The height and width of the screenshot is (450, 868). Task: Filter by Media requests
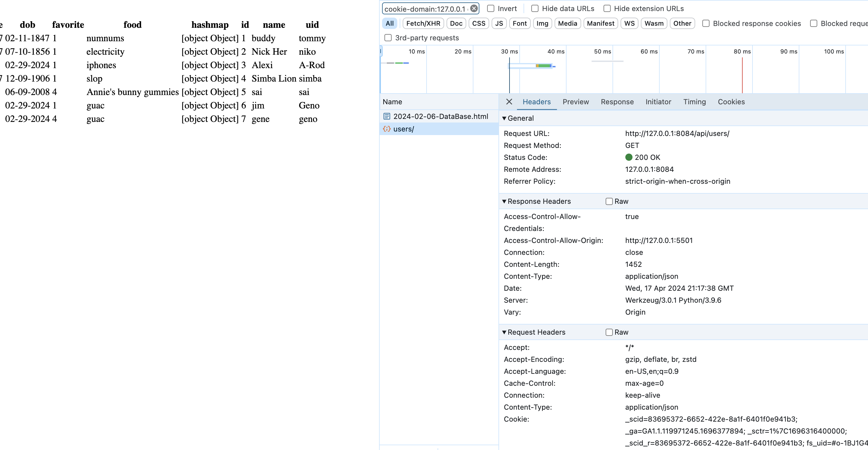click(567, 23)
